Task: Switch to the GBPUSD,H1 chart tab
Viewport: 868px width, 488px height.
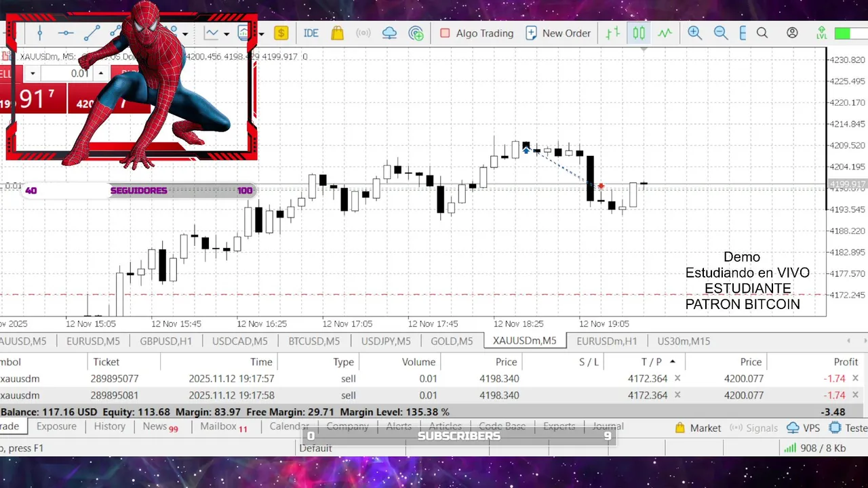Action: 167,341
